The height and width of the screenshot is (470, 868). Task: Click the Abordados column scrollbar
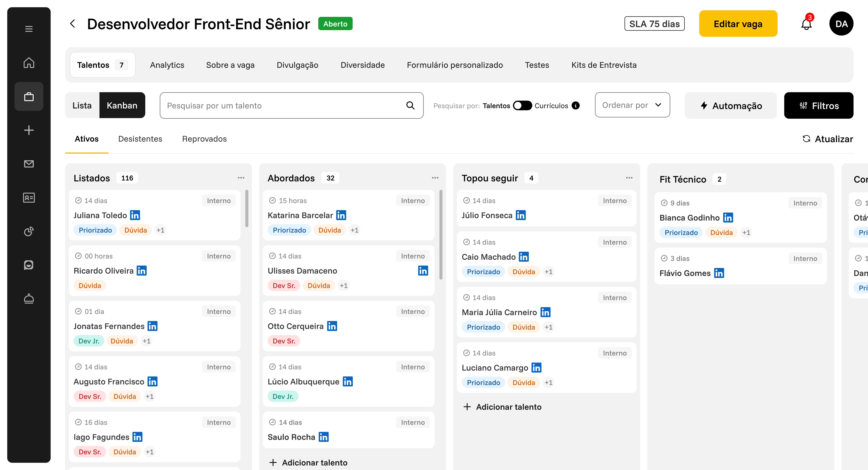441,235
